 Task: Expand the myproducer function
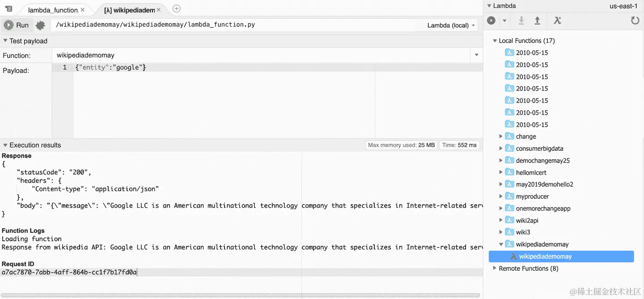[501, 196]
